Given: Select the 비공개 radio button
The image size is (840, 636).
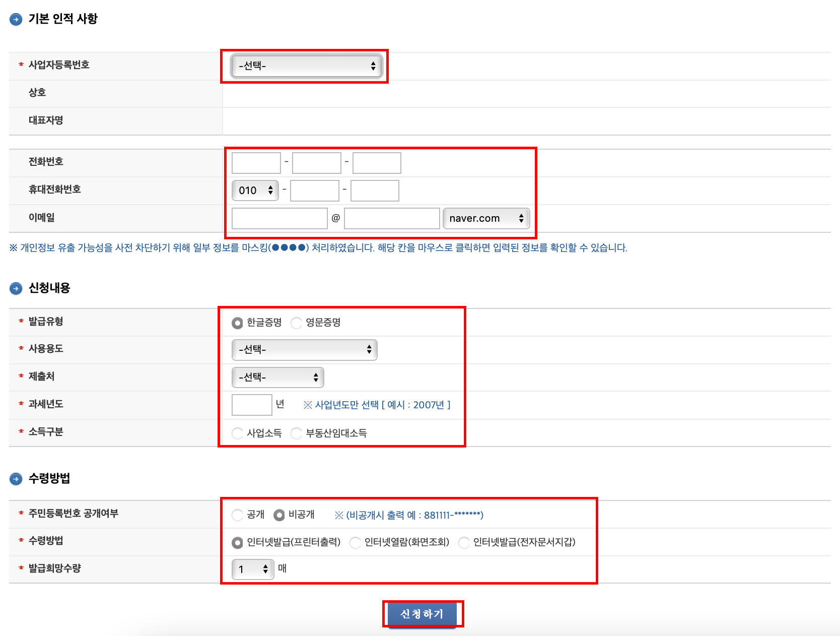Looking at the screenshot, I should [x=279, y=515].
